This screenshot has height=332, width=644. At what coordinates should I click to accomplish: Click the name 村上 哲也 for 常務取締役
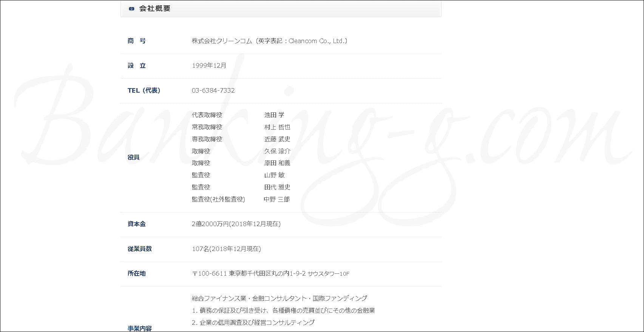click(277, 127)
